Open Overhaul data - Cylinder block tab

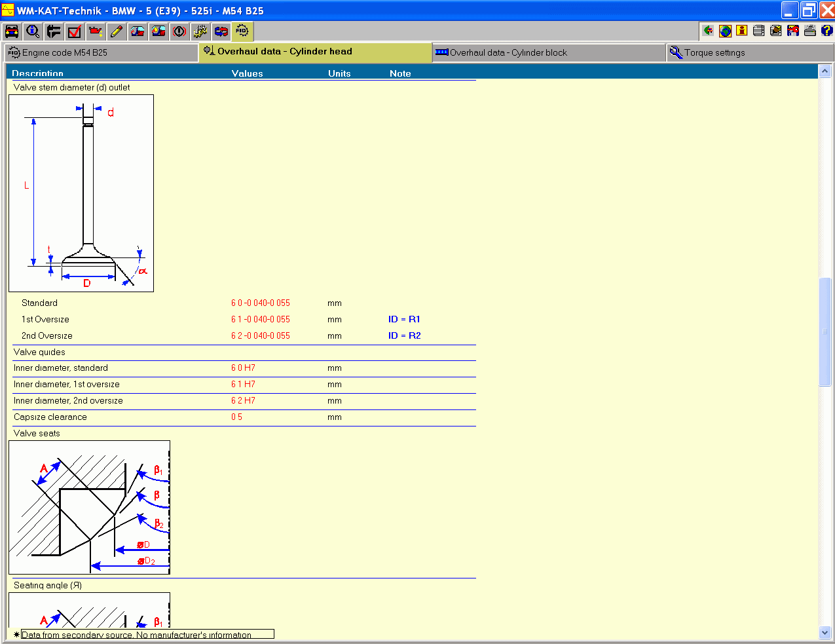click(549, 52)
